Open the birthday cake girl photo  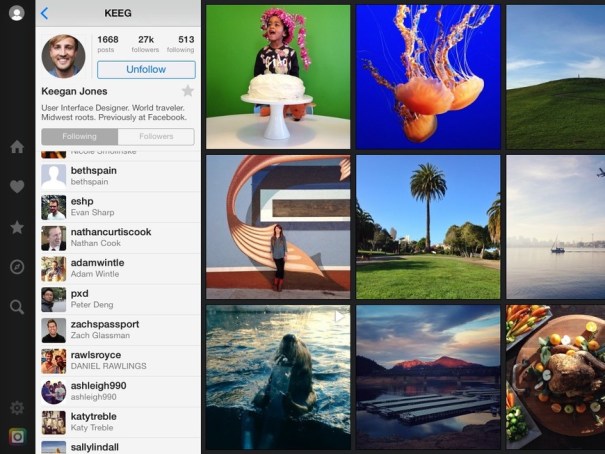(278, 77)
